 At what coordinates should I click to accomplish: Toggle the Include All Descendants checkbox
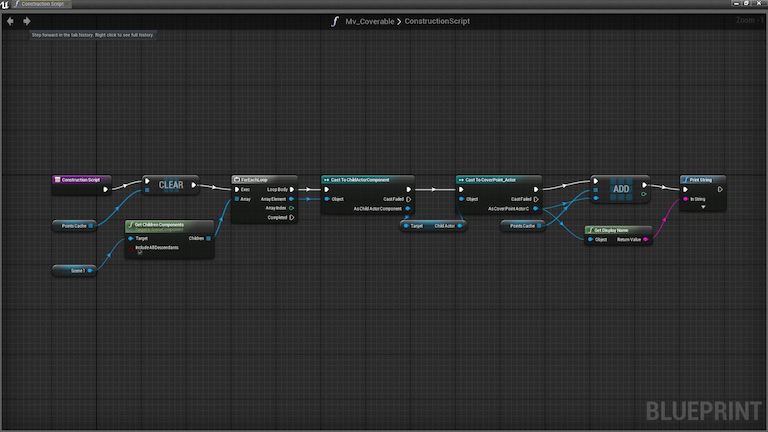[140, 253]
